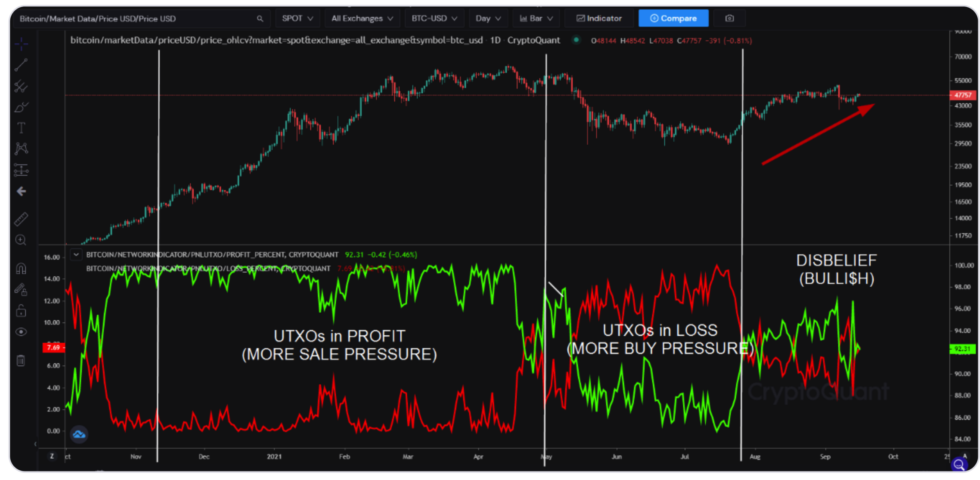Select the pitchfork drawing tool
The image size is (980, 480).
pos(21,86)
